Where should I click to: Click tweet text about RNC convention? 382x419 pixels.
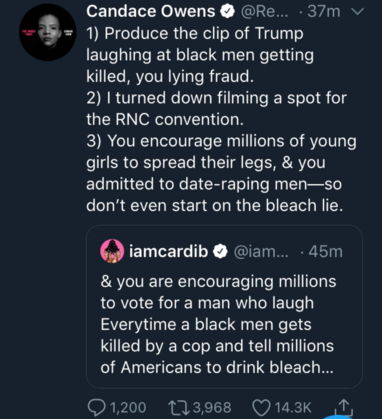coord(217,109)
